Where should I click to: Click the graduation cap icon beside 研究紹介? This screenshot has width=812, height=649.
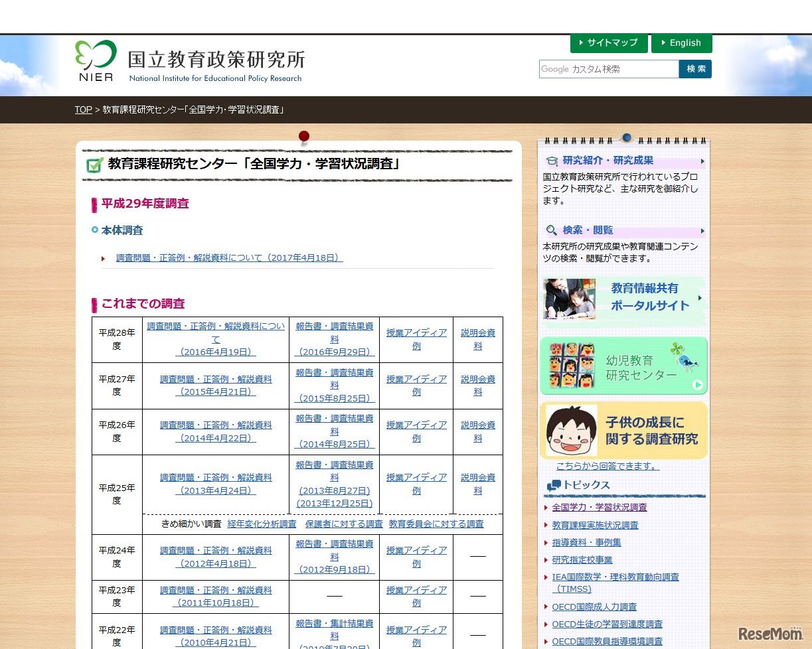tap(552, 161)
